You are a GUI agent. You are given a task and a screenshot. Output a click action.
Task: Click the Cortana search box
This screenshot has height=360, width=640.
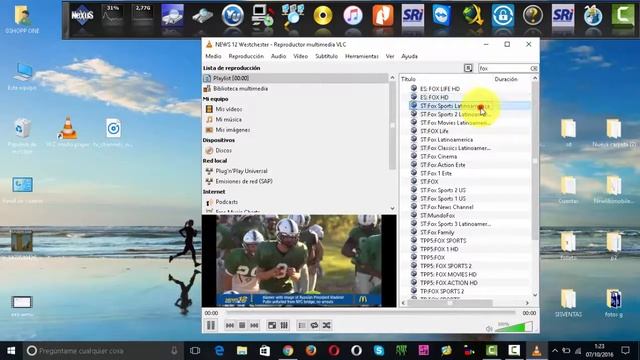pos(102,351)
